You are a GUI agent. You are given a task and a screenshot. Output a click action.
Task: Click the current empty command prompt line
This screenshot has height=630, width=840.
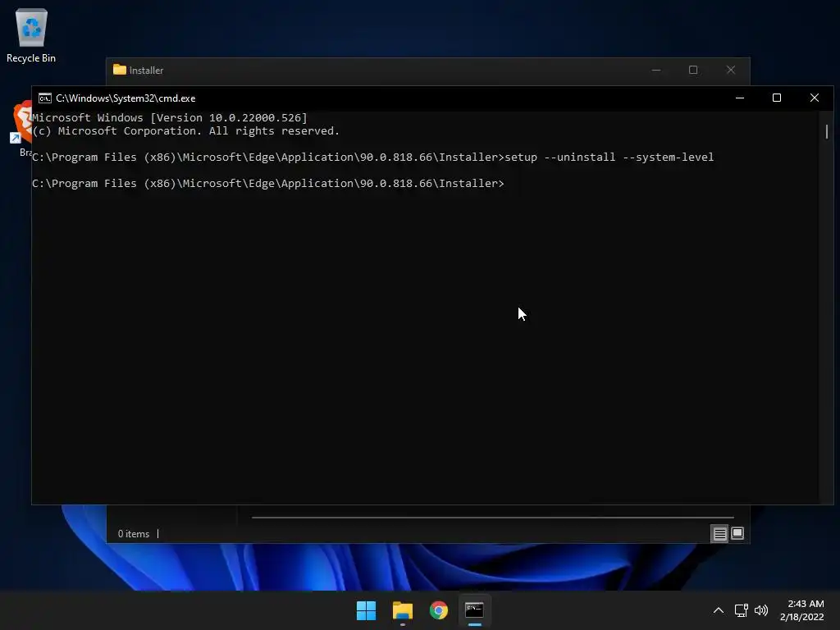click(x=268, y=183)
